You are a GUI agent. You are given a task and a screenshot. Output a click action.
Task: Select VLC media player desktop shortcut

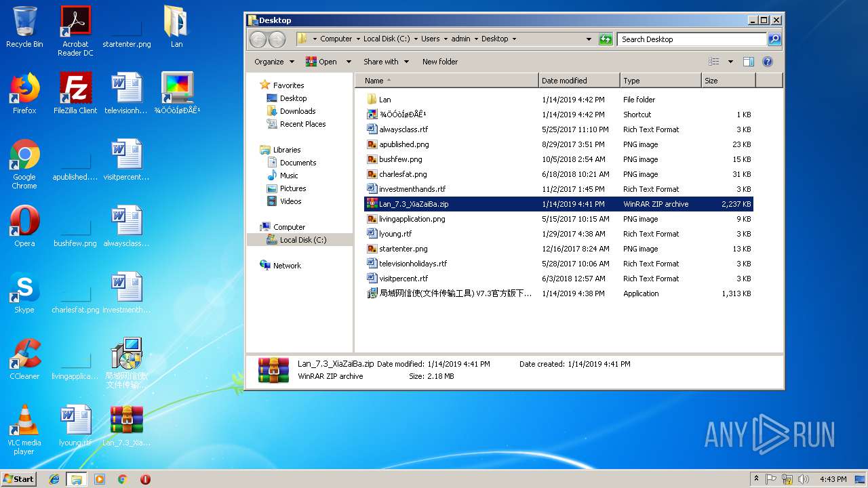pyautogui.click(x=24, y=430)
